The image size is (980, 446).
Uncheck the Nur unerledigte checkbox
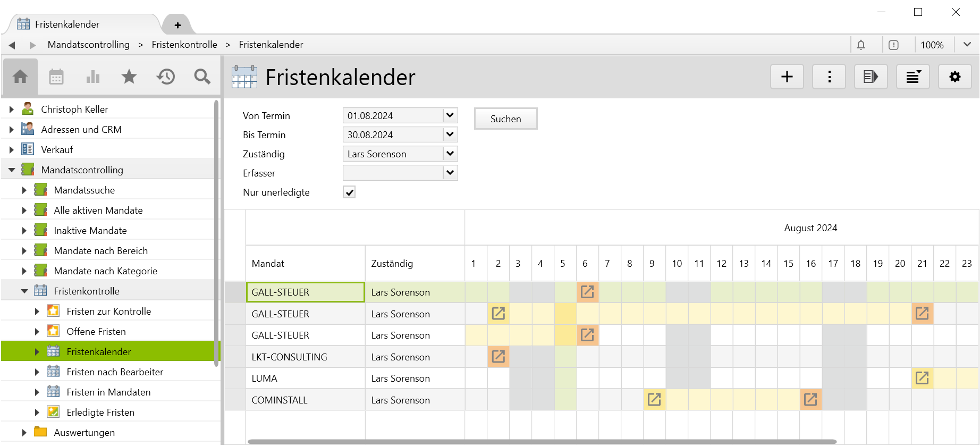(349, 192)
